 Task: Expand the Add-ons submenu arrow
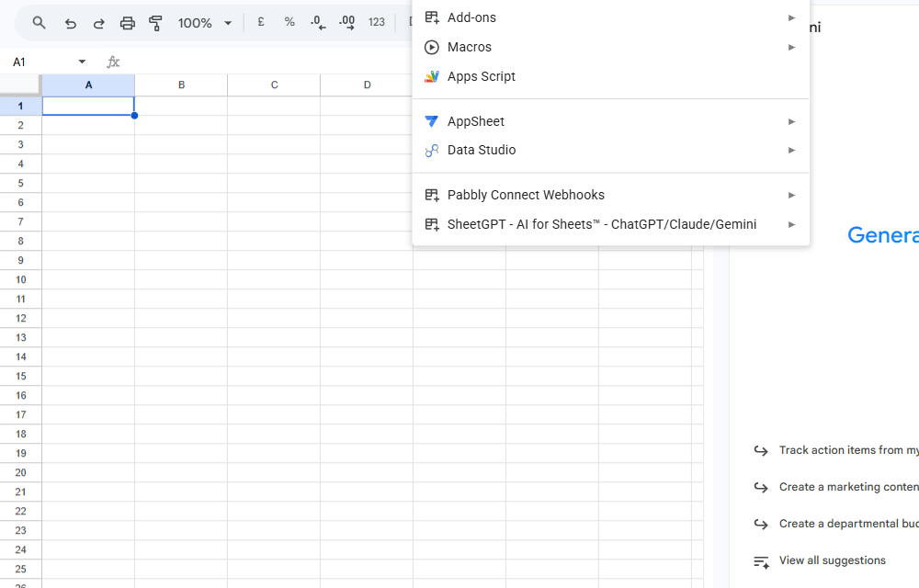click(x=791, y=17)
